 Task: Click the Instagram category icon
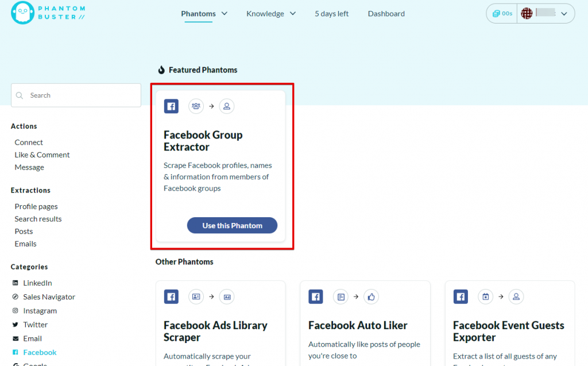coord(16,310)
